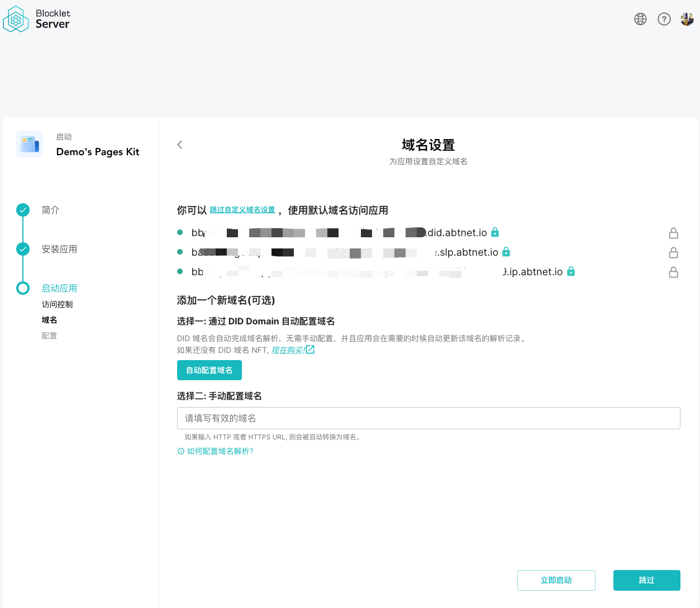Open the user avatar menu
Screen dimensions: 700x608
[x=687, y=19]
